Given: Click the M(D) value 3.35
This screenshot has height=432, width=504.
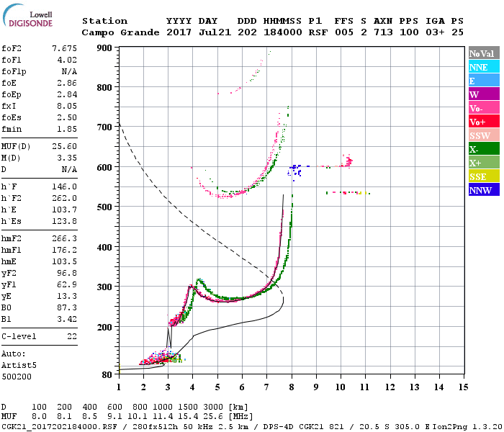Looking at the screenshot, I should click(x=67, y=158).
